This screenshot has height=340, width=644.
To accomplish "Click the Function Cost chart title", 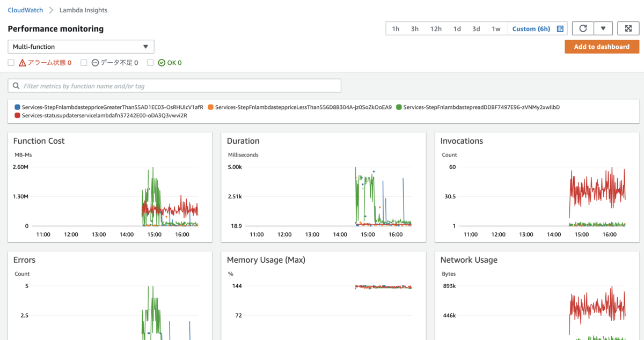I will click(x=39, y=141).
